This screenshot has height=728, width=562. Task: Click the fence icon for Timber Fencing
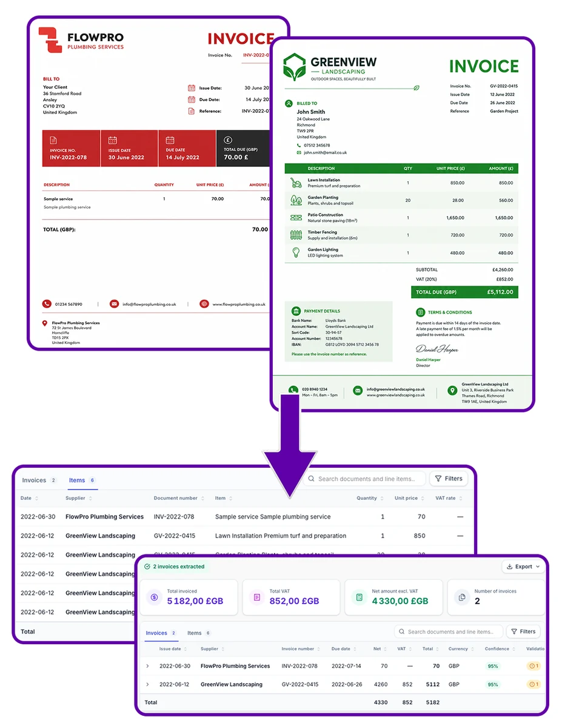click(296, 235)
